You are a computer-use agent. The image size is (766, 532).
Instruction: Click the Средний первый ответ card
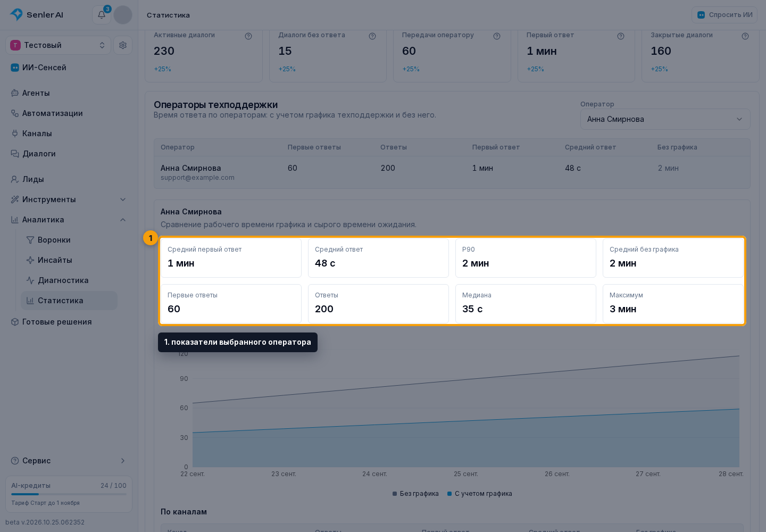point(231,258)
